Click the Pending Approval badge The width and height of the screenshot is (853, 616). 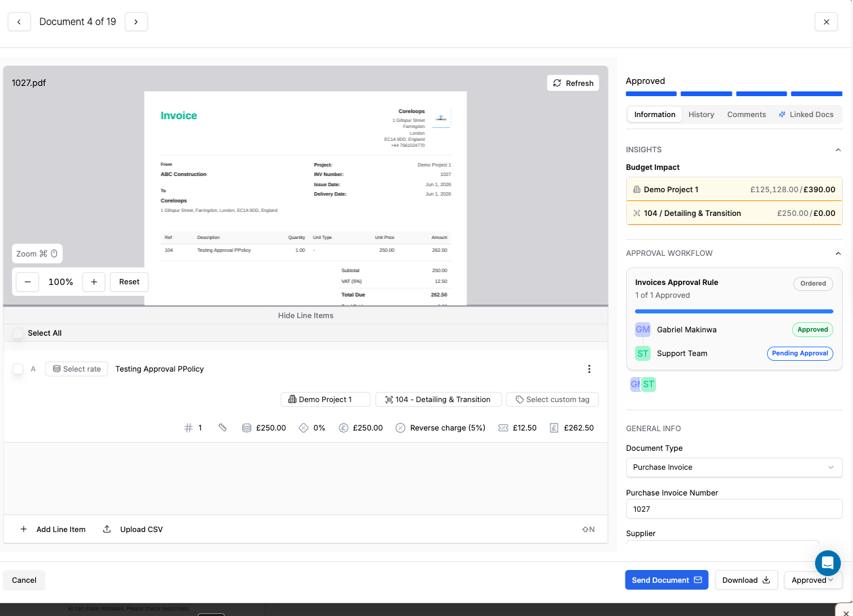[800, 353]
